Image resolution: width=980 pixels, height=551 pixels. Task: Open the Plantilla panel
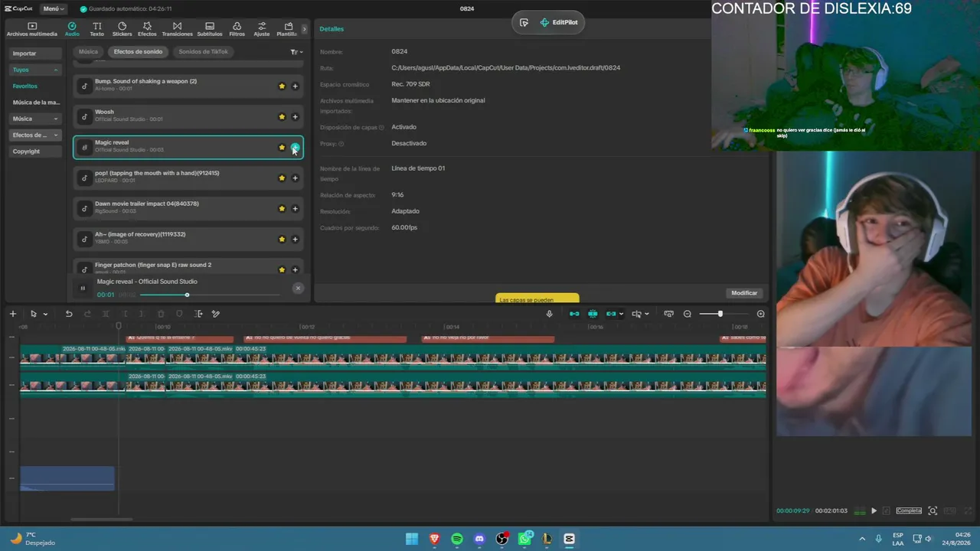pyautogui.click(x=288, y=29)
